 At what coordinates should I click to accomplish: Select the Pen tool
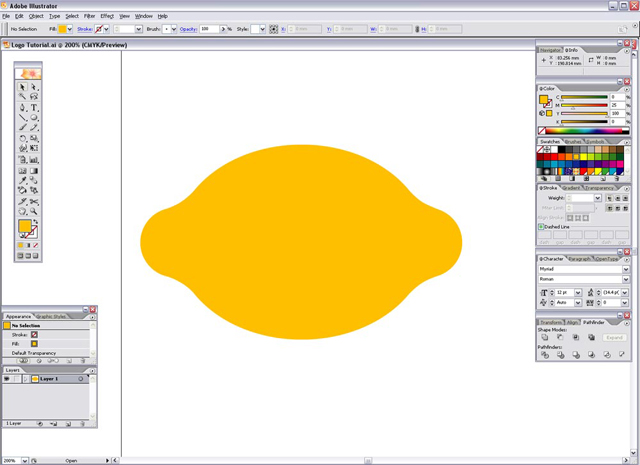(x=22, y=108)
